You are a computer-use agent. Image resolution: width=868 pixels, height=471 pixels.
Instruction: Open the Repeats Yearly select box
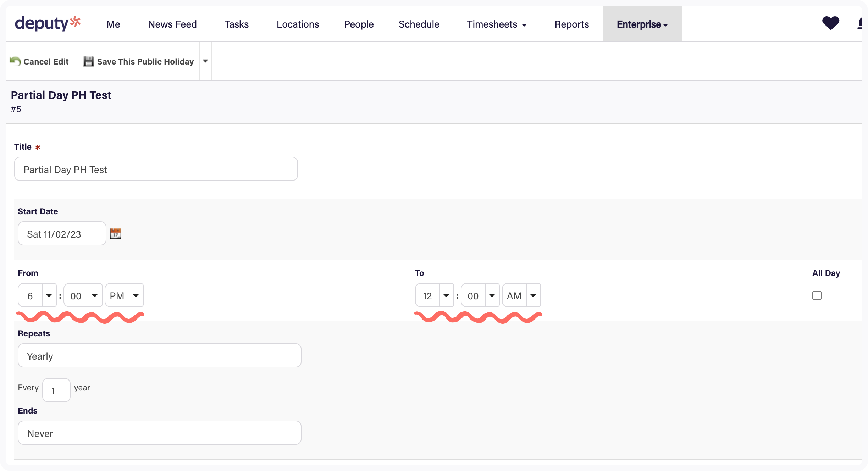[159, 356]
